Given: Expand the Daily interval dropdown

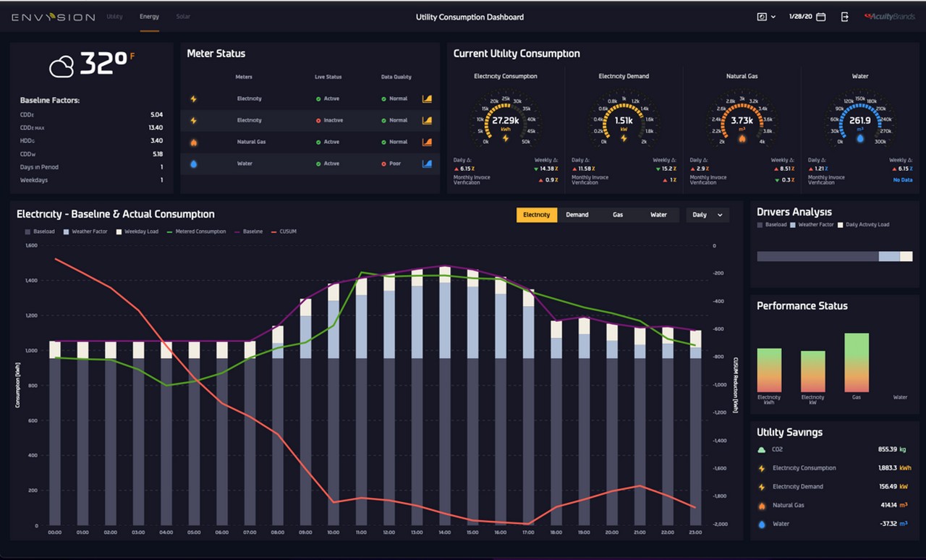Looking at the screenshot, I should pos(708,215).
